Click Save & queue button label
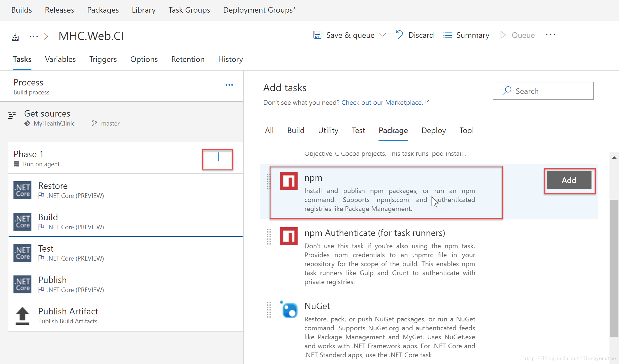Screen dimensions: 619x364 click(x=350, y=35)
